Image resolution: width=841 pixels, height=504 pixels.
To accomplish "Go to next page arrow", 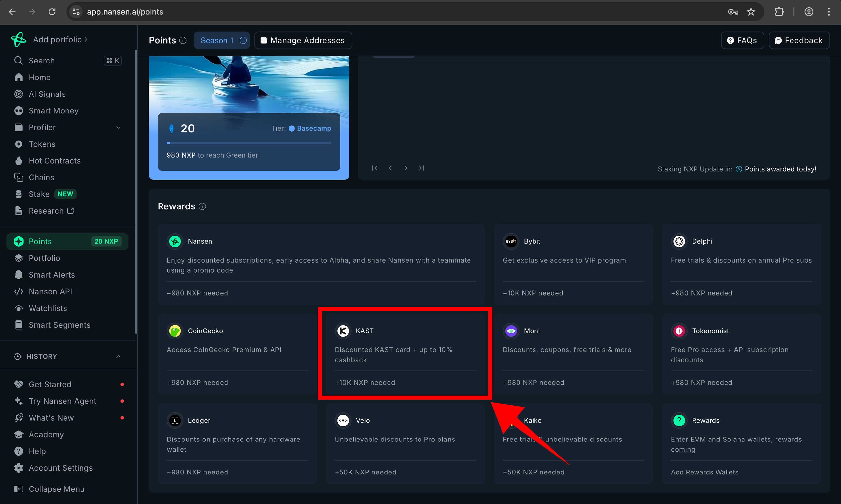I will (x=406, y=168).
